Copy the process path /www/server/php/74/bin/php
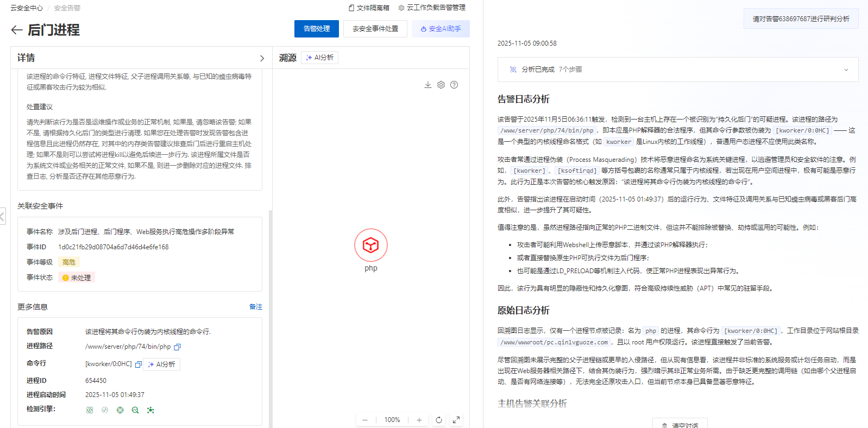Image resolution: width=868 pixels, height=428 pixels. [177, 347]
